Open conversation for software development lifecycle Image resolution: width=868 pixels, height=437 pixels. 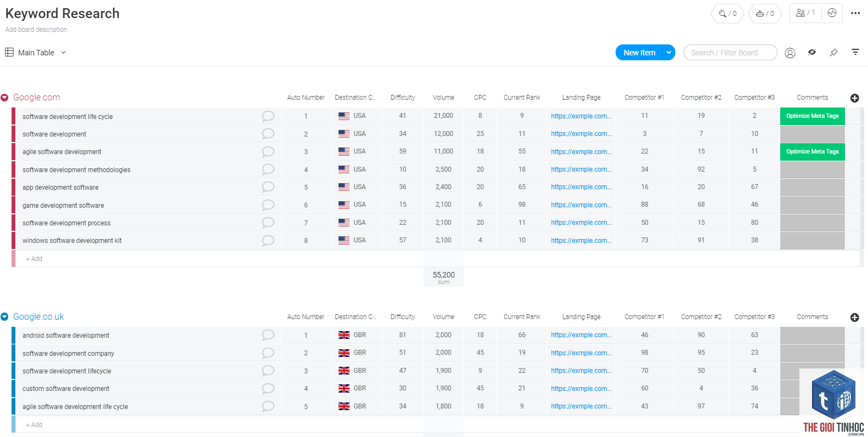pyautogui.click(x=268, y=371)
